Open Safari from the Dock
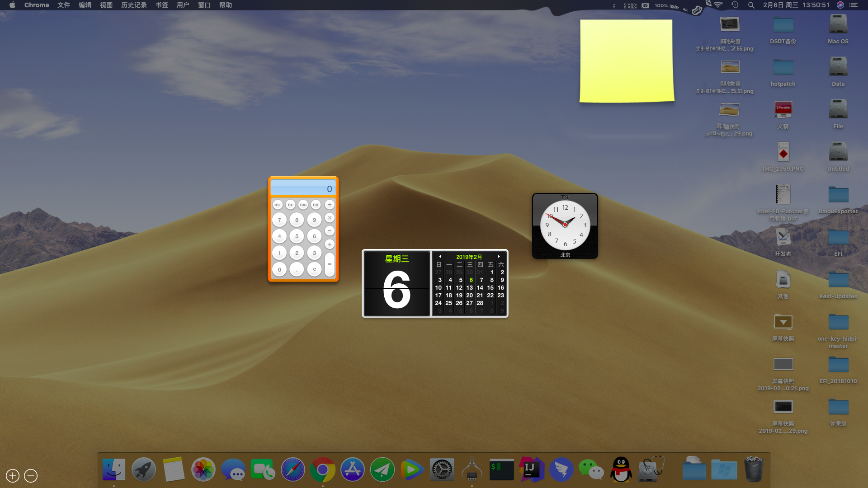 [292, 470]
